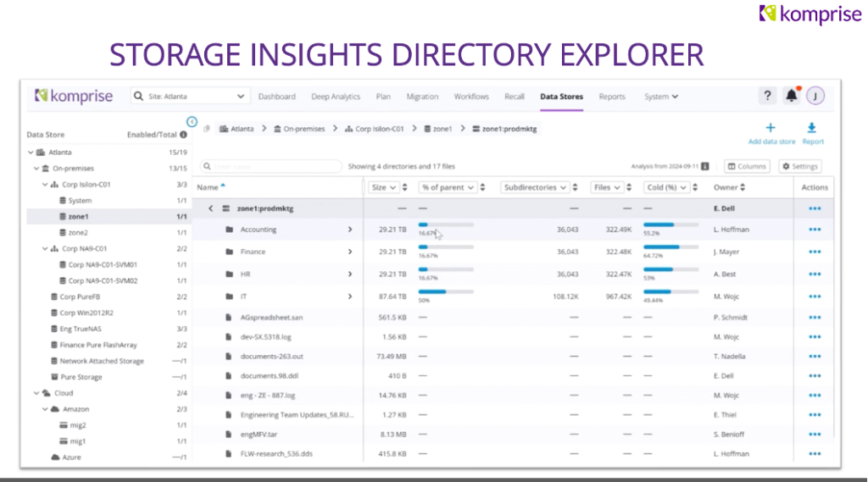Screen dimensions: 868x482
Task: Click Accounting row 55.2% cold bar
Action: point(671,224)
